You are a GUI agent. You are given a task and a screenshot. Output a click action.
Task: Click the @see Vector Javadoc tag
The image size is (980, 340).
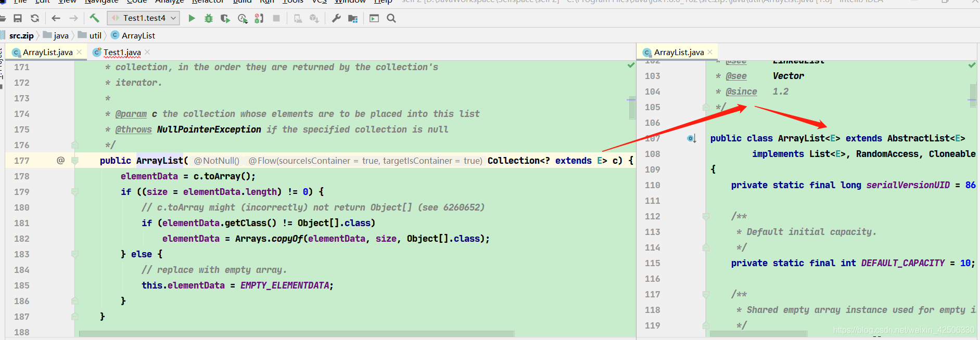[x=736, y=76]
